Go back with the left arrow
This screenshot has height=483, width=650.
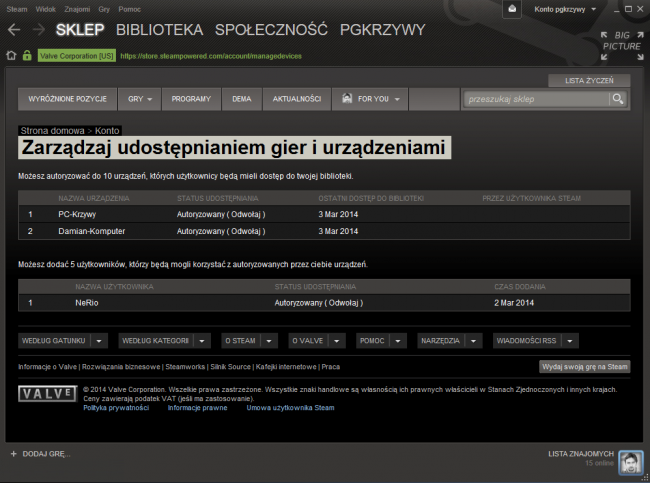click(x=14, y=29)
